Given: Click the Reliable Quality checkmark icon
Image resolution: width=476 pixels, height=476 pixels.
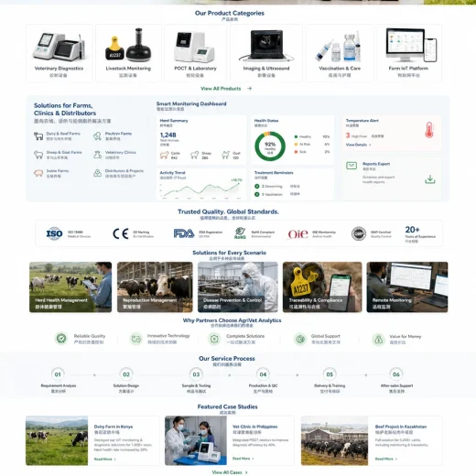Looking at the screenshot, I should click(61, 339).
